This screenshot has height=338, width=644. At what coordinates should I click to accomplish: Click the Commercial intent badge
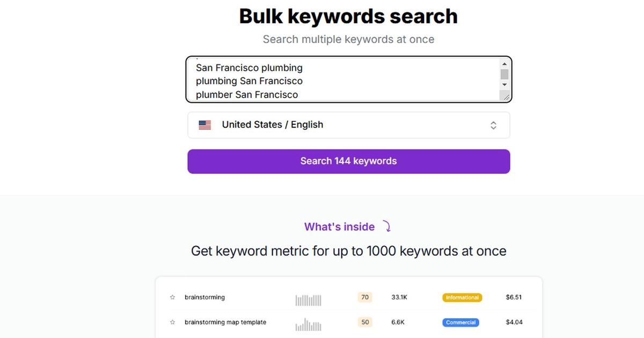[460, 322]
